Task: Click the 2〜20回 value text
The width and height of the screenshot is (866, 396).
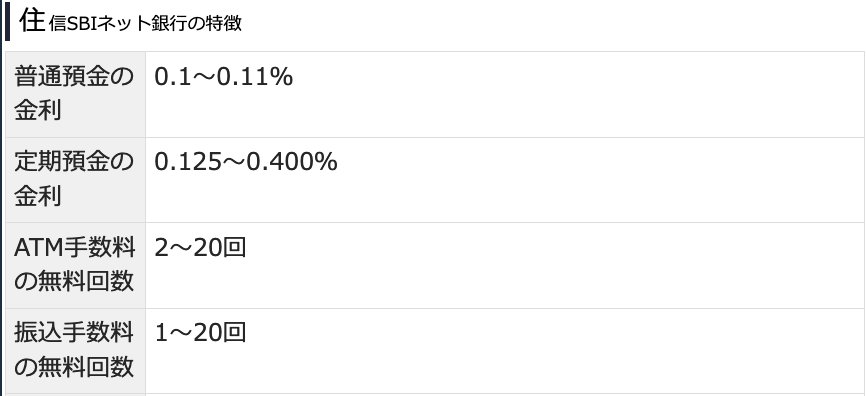Action: [200, 247]
